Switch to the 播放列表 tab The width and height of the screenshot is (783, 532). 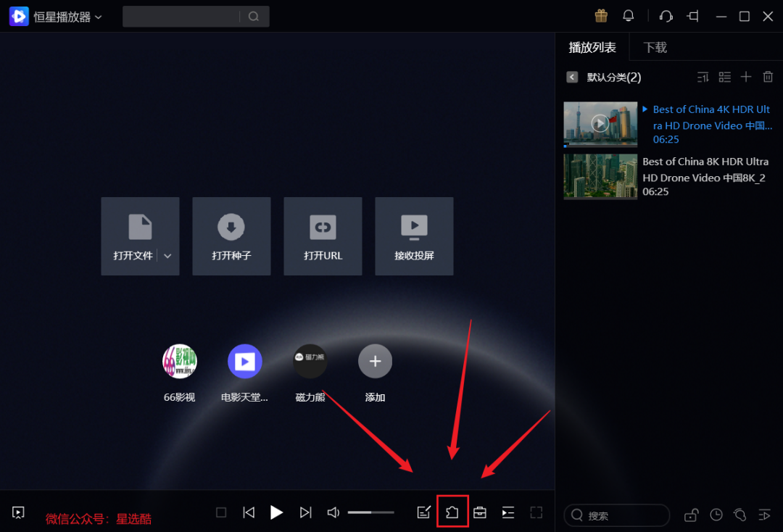[592, 46]
